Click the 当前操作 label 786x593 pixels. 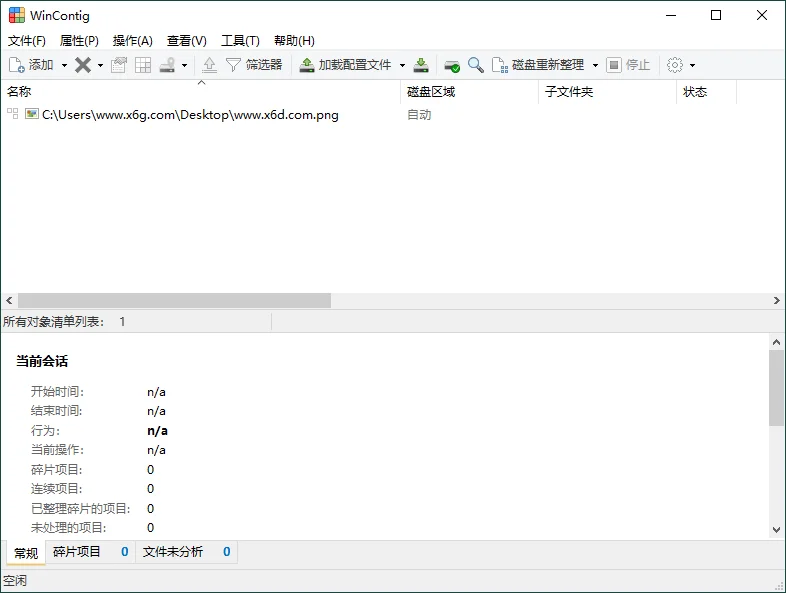click(57, 450)
